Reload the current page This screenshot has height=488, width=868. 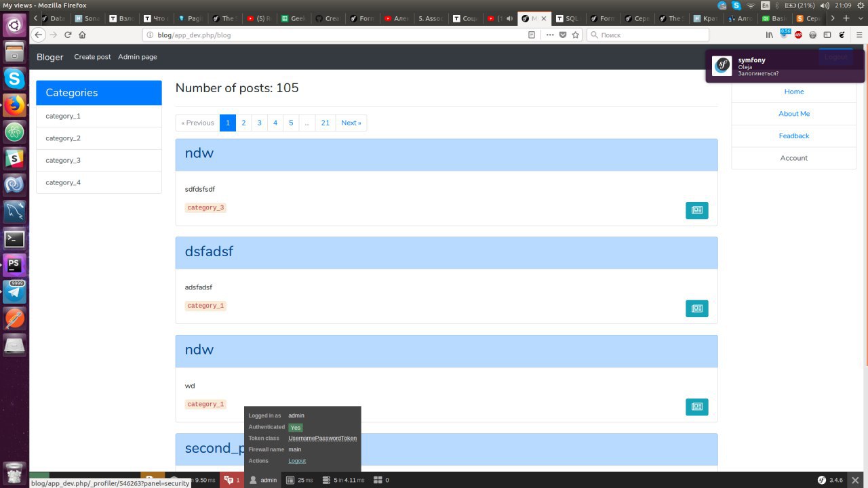point(68,35)
